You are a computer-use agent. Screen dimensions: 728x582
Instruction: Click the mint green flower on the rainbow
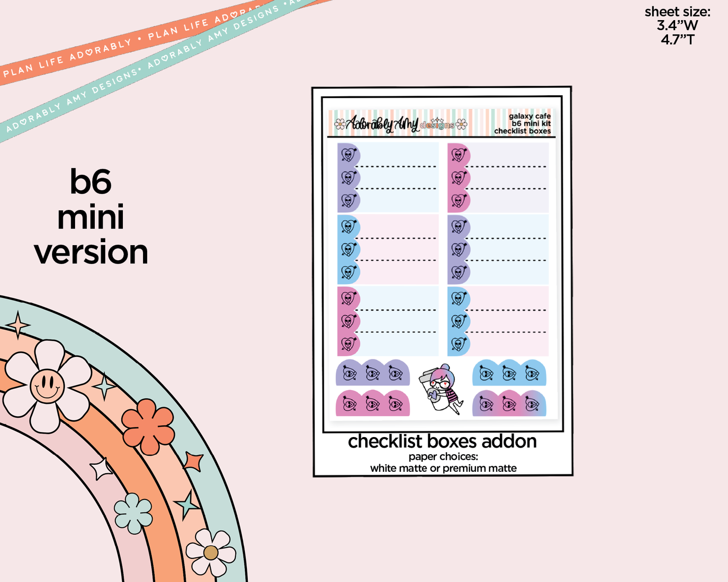[133, 514]
